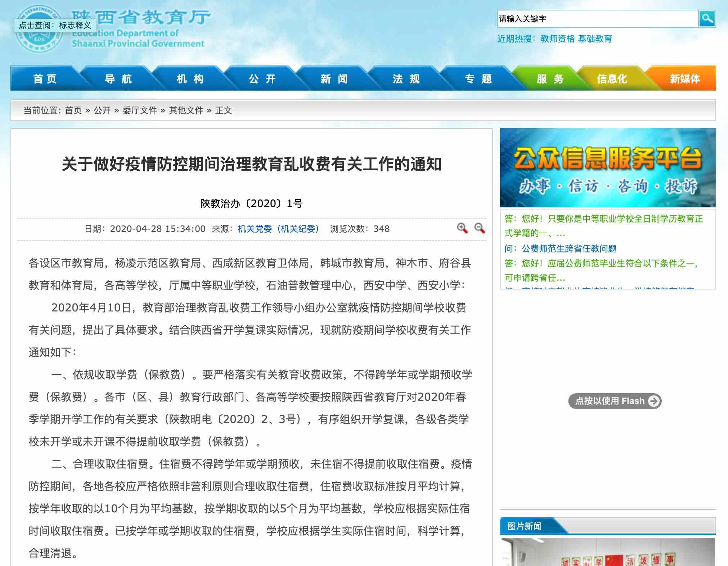Open 委厅文件 in the breadcrumb trail
Screen dimensions: 728x566
(140, 111)
